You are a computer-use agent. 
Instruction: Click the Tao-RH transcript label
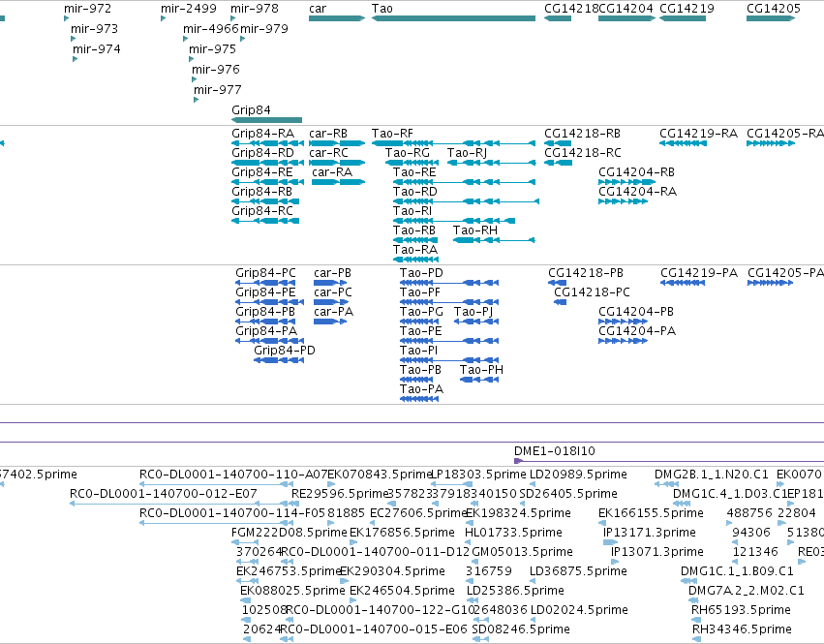tap(475, 230)
